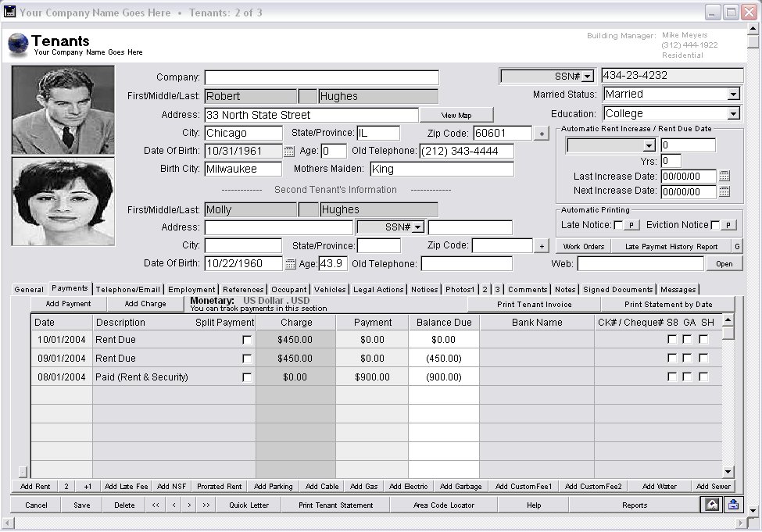Open the Telephone/Email tab
Screen dimensions: 762x532
tap(128, 290)
